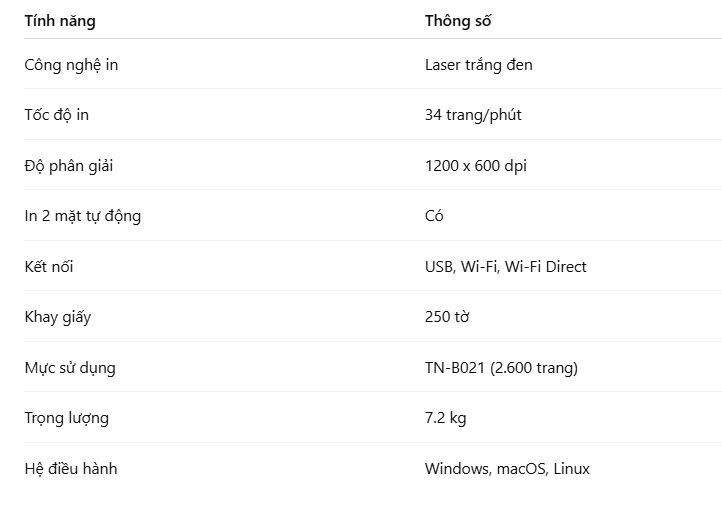Click the "250 tờ" paper tray value

[x=447, y=317]
